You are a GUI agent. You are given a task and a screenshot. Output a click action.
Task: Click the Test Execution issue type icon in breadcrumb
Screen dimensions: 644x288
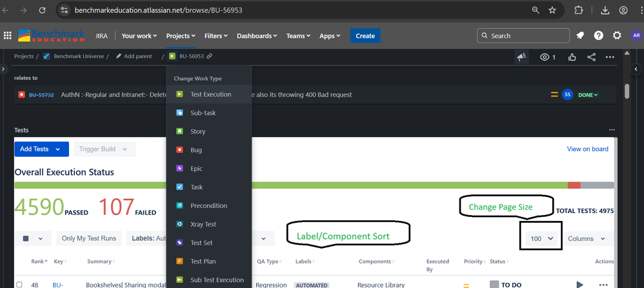(172, 56)
